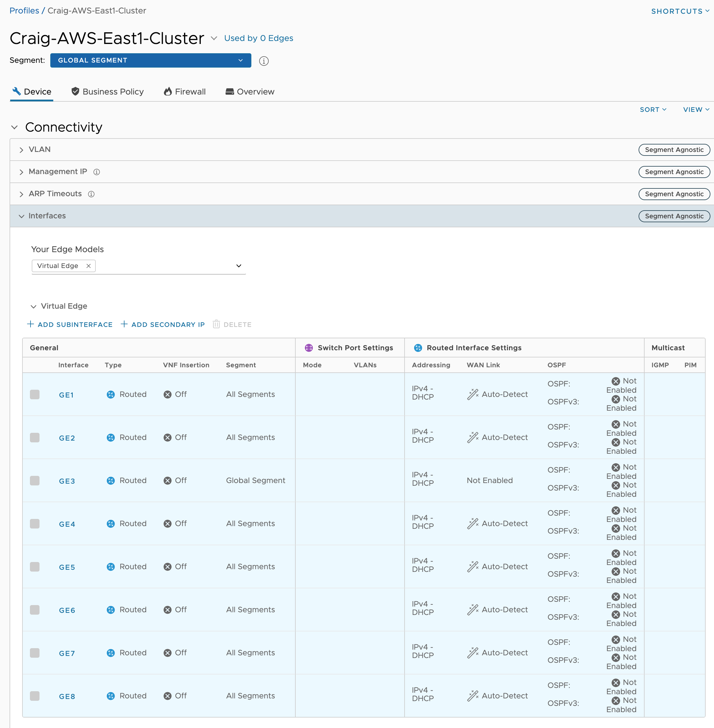The image size is (714, 728).
Task: Select the GE2 row checkbox
Action: pyautogui.click(x=34, y=438)
